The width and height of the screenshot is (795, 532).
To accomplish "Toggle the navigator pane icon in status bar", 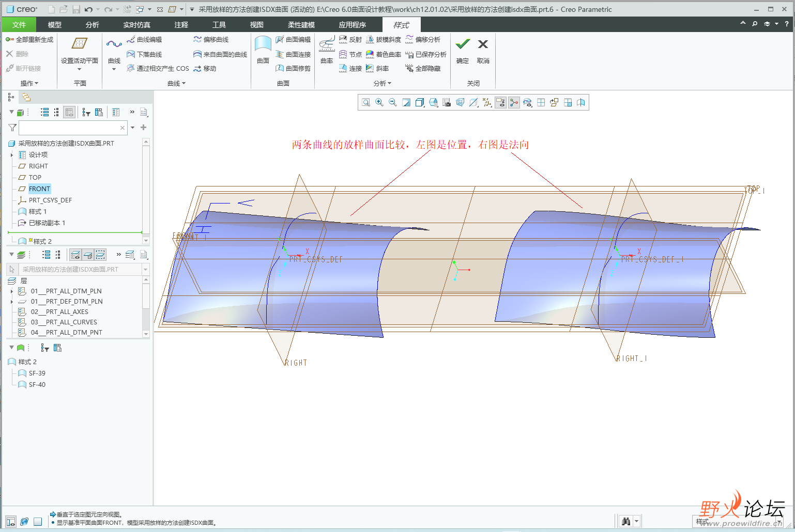I will tap(11, 522).
